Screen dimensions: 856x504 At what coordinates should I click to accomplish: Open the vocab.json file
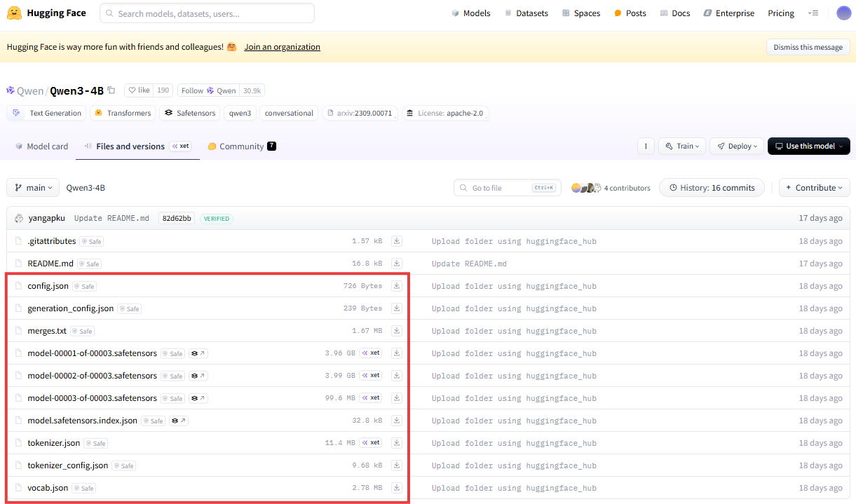48,488
